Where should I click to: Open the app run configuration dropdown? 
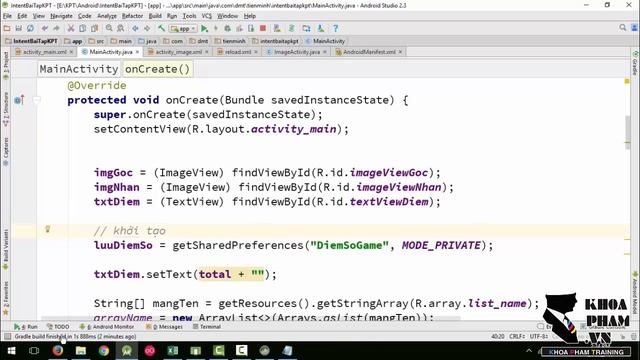pyautogui.click(x=183, y=29)
